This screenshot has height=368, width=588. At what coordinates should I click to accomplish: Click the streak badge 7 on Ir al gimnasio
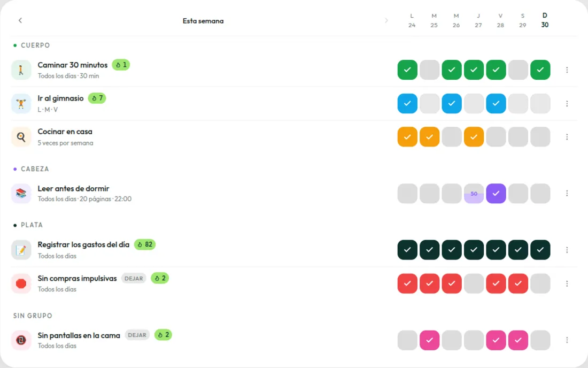point(97,98)
